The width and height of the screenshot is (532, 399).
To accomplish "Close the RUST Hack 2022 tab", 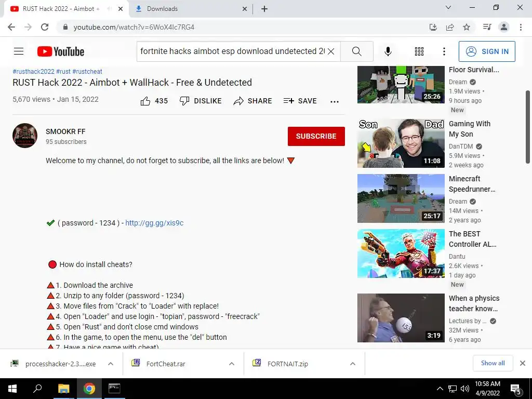I will tap(121, 9).
